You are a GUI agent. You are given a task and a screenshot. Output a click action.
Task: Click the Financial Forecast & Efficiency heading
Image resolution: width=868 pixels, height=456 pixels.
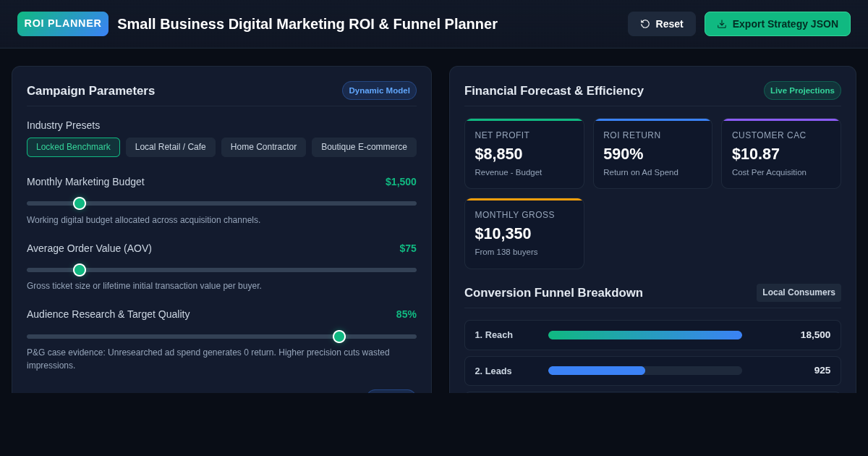(554, 91)
